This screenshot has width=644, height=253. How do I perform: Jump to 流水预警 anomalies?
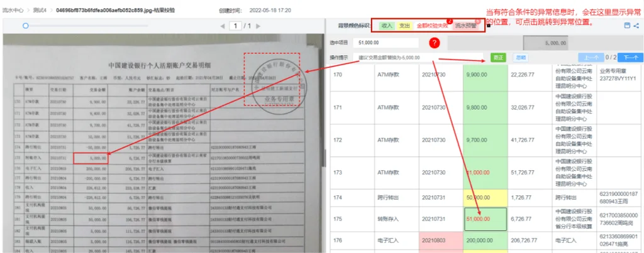tap(466, 25)
